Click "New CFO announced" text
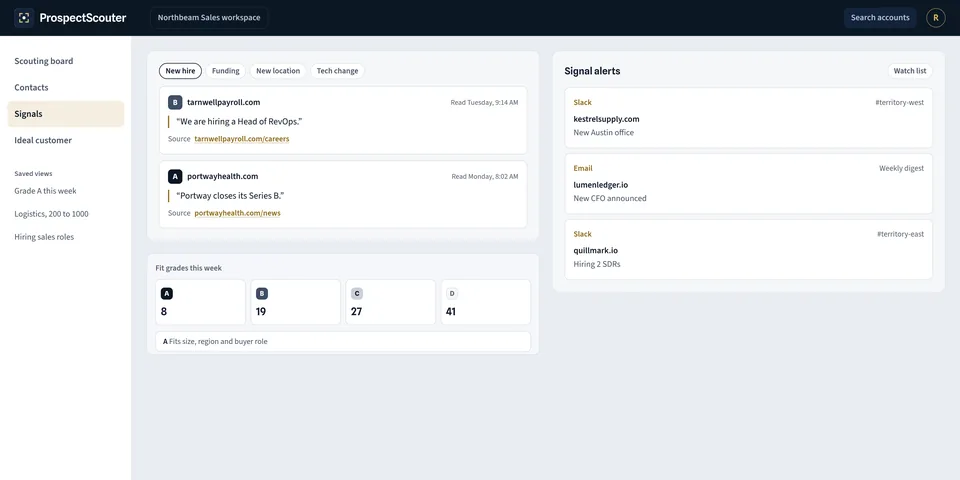 [x=610, y=198]
